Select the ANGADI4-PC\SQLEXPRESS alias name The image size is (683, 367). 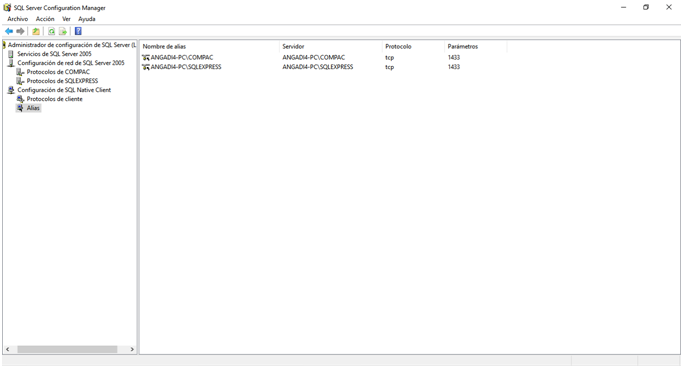click(x=186, y=67)
